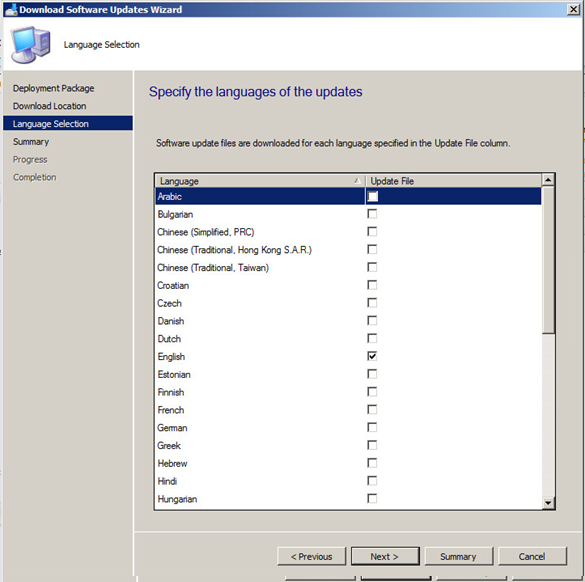Click the scroll up arrow of language list
585x582 pixels.
tap(548, 181)
